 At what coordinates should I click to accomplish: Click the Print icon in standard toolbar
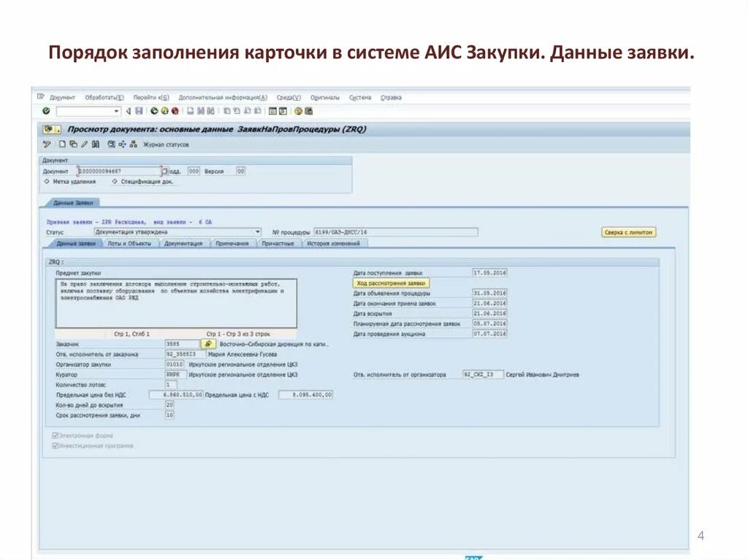click(191, 111)
